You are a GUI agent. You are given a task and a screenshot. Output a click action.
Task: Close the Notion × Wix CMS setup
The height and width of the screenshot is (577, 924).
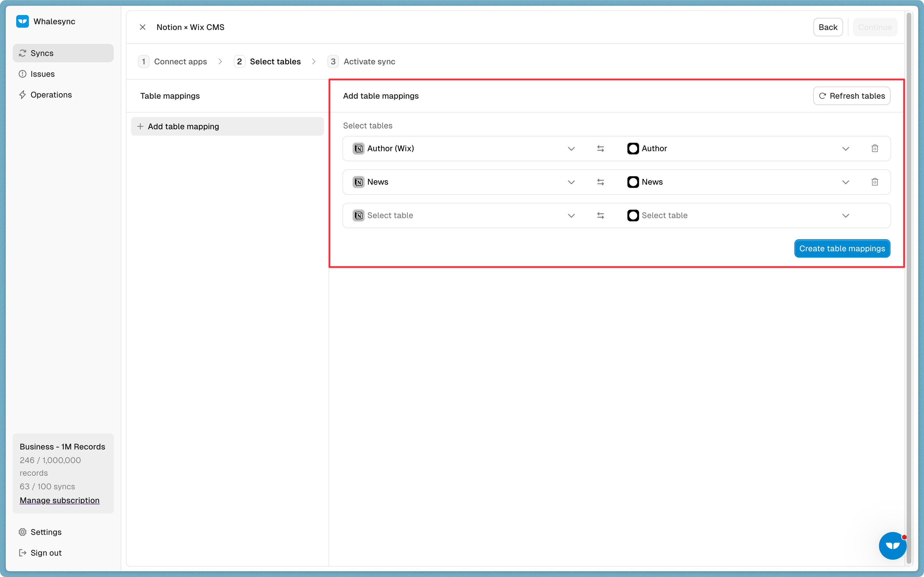[x=142, y=27]
